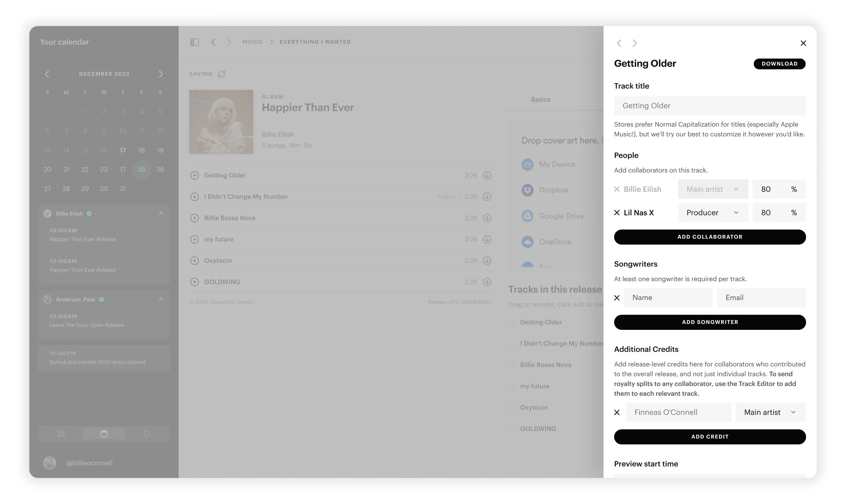Viewport: 846px width, 504px height.
Task: Select Getting Older in release tracks list
Action: [541, 322]
